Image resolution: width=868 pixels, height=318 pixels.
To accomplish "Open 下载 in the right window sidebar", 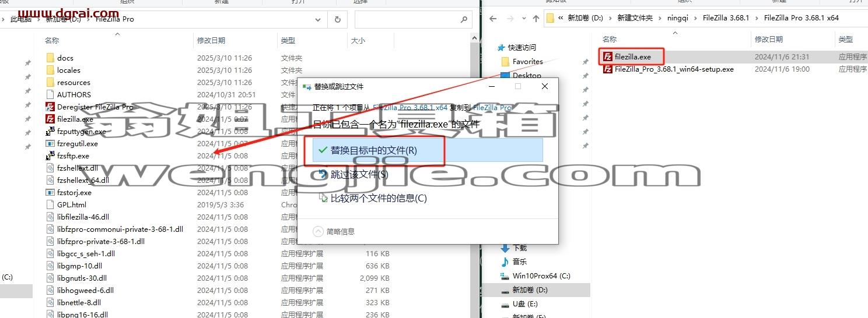I will 520,248.
